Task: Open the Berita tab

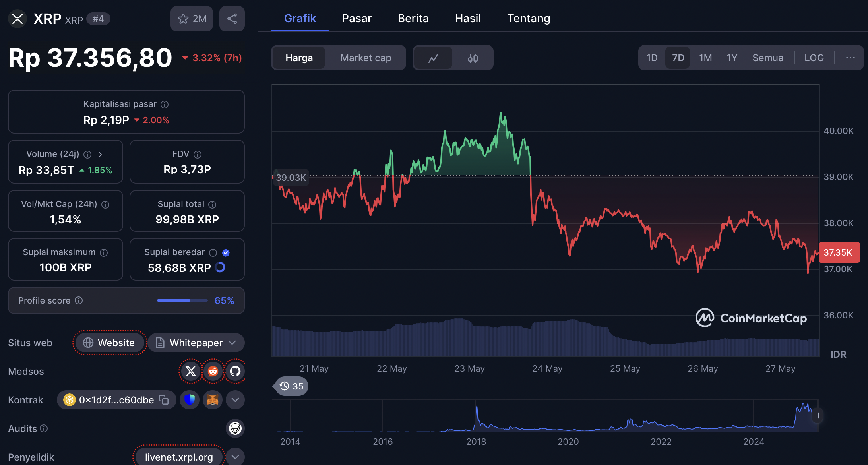Action: click(x=413, y=18)
